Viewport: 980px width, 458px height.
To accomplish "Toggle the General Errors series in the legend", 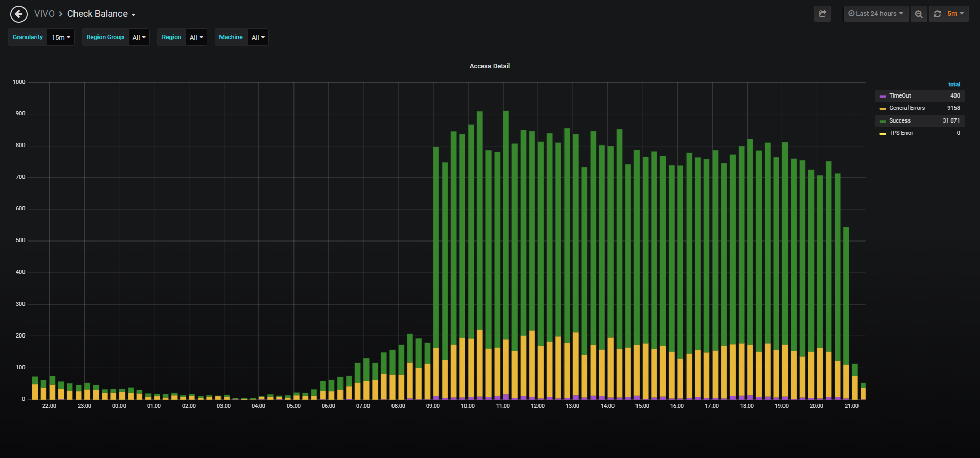I will [907, 108].
